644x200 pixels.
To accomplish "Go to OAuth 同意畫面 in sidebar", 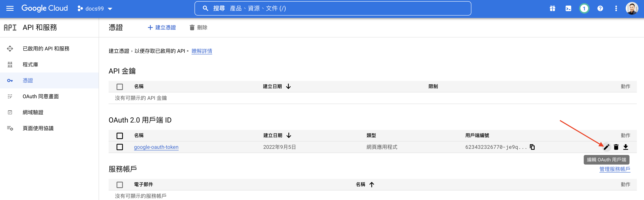I will 41,96.
